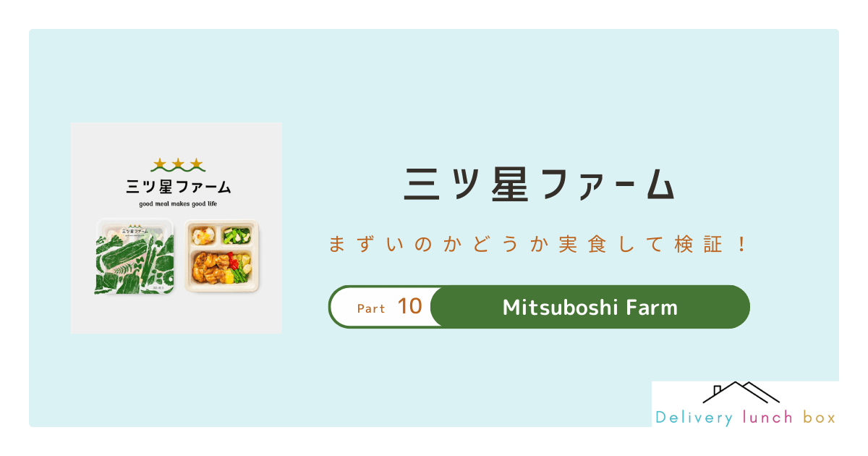Select the open meal tray with food

[x=221, y=256]
